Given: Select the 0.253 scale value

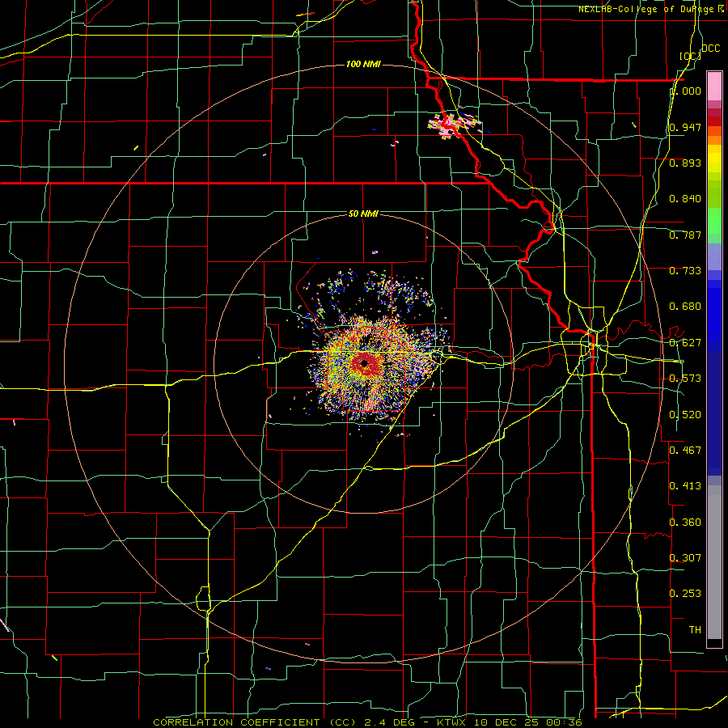Looking at the screenshot, I should coord(685,594).
